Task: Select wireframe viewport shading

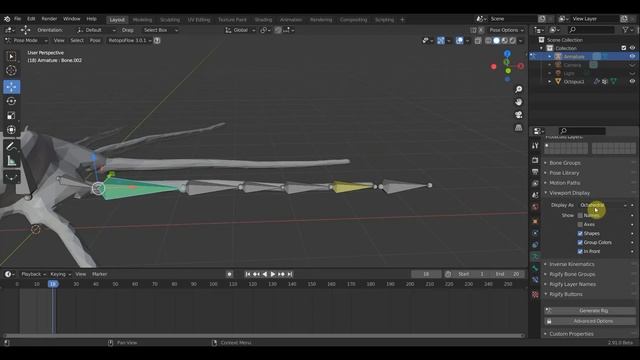Action: [x=488, y=40]
